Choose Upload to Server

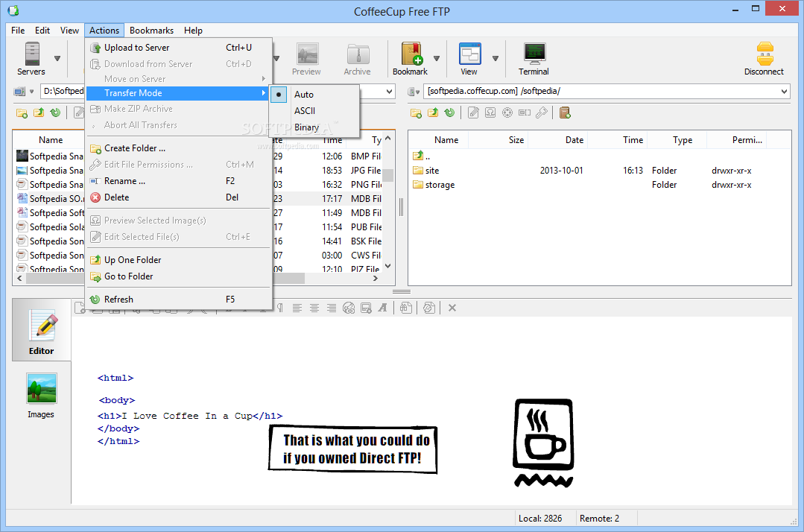point(178,48)
